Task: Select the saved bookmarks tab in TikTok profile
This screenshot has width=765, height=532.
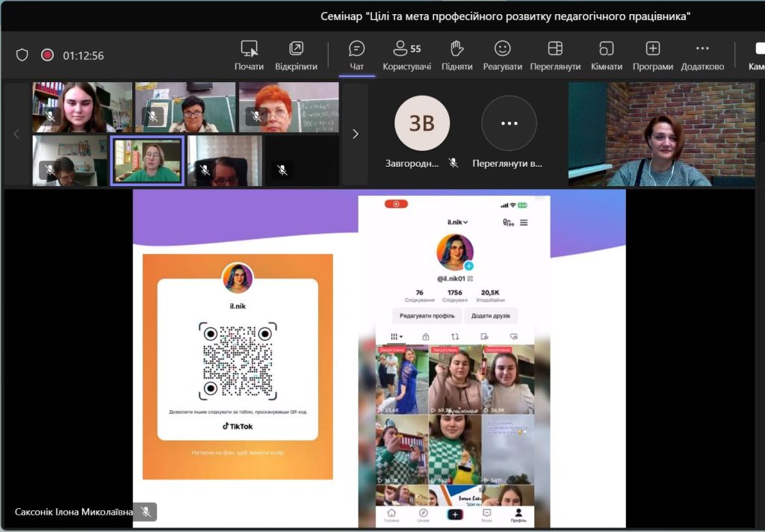Action: coord(484,337)
